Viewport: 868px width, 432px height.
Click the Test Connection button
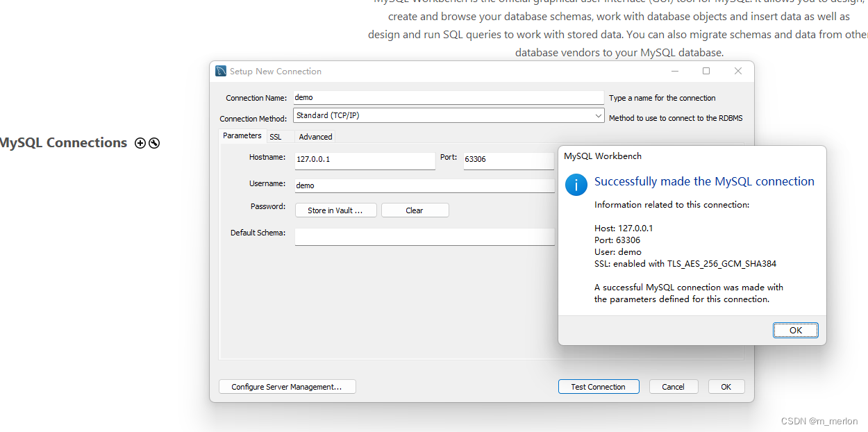pos(598,387)
